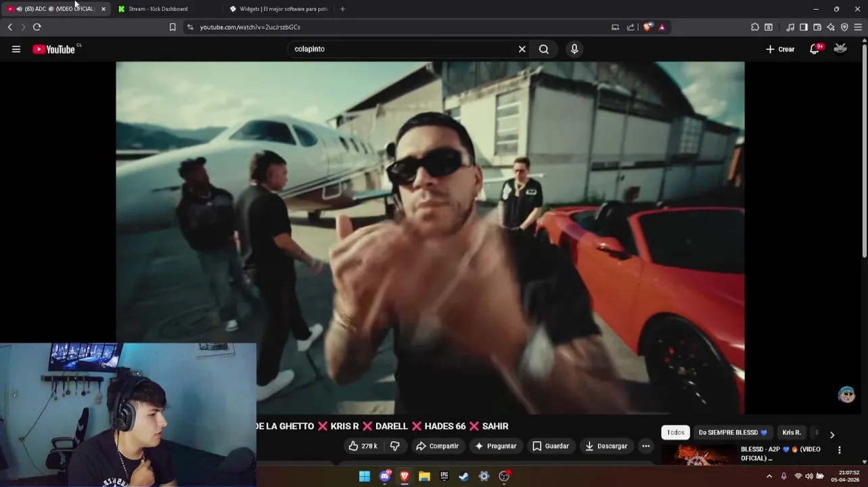The image size is (868, 487).
Task: Toggle the browser sidebar panel
Action: pos(804,27)
